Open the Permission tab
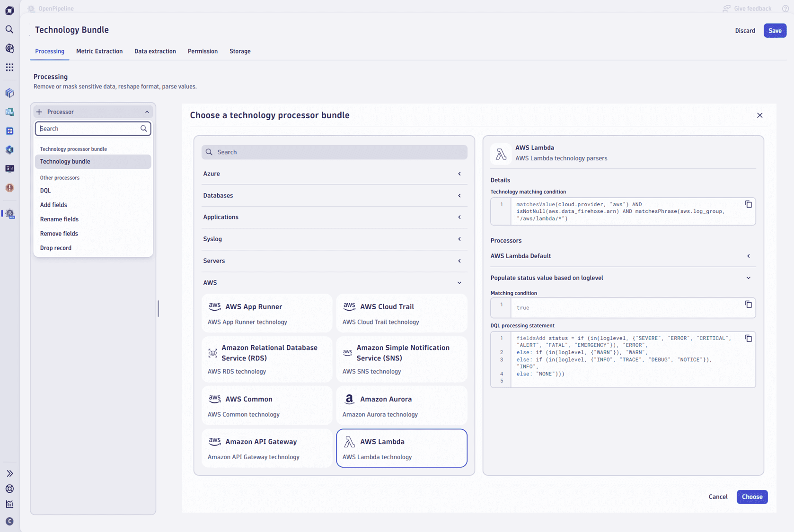Image resolution: width=794 pixels, height=532 pixels. tap(203, 51)
